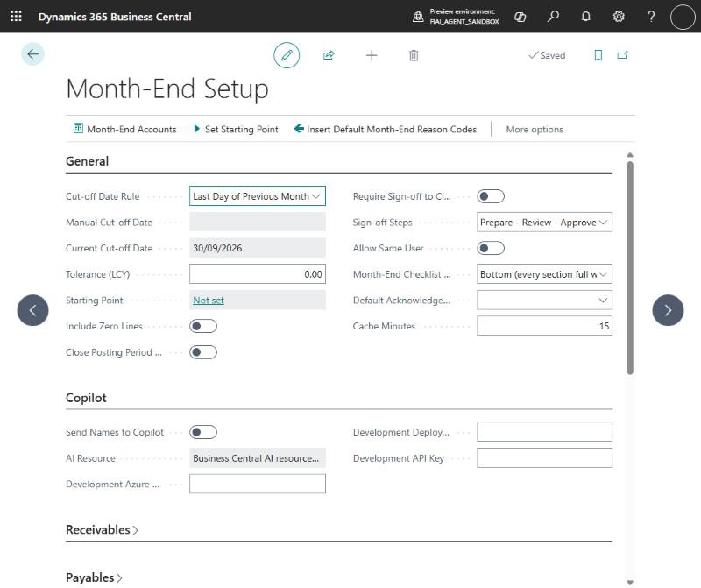Click the bookmark icon

pyautogui.click(x=598, y=55)
